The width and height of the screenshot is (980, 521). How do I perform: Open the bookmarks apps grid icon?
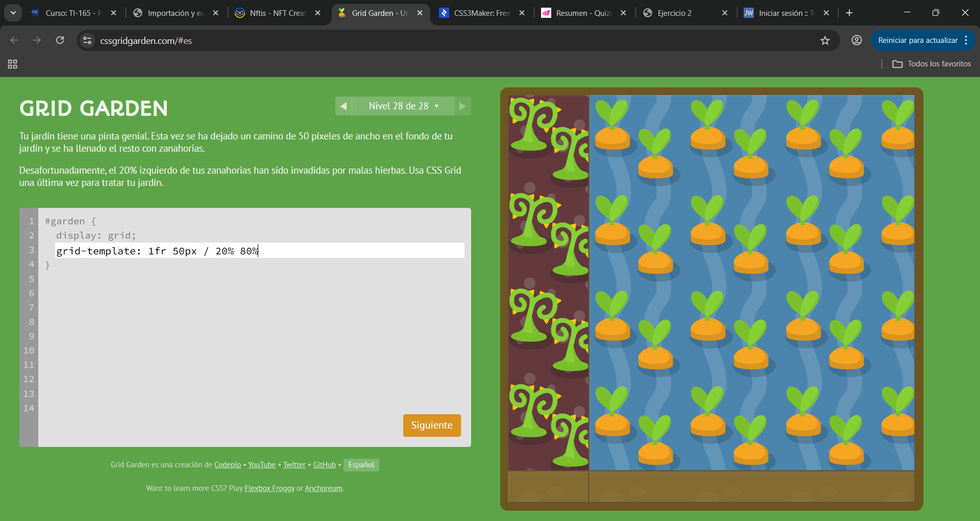(12, 64)
